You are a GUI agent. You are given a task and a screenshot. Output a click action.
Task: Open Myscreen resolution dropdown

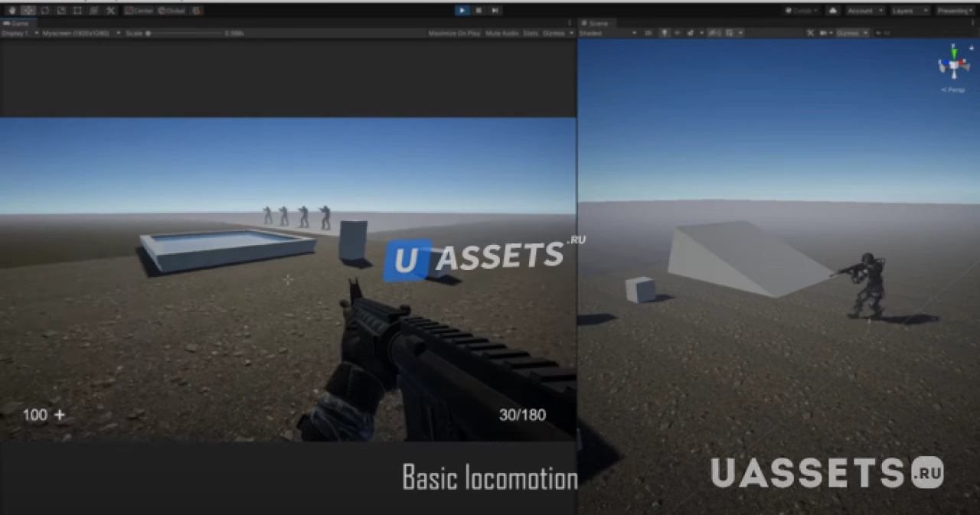coord(81,34)
